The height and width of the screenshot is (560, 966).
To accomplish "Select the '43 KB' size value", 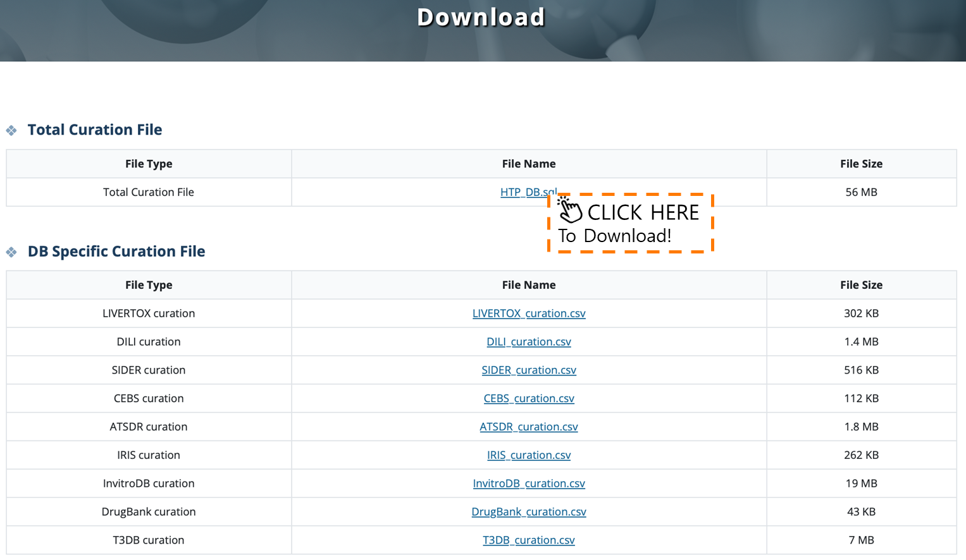I will click(862, 512).
